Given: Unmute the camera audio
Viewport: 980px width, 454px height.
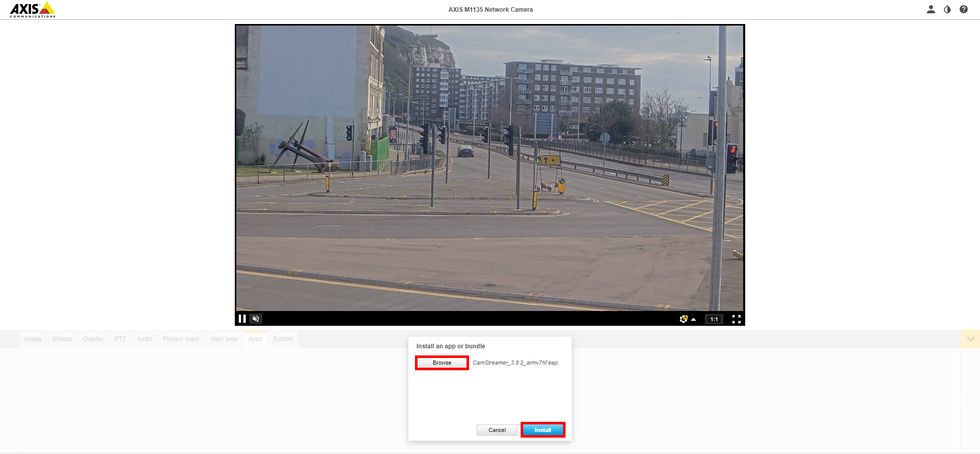Looking at the screenshot, I should (256, 319).
